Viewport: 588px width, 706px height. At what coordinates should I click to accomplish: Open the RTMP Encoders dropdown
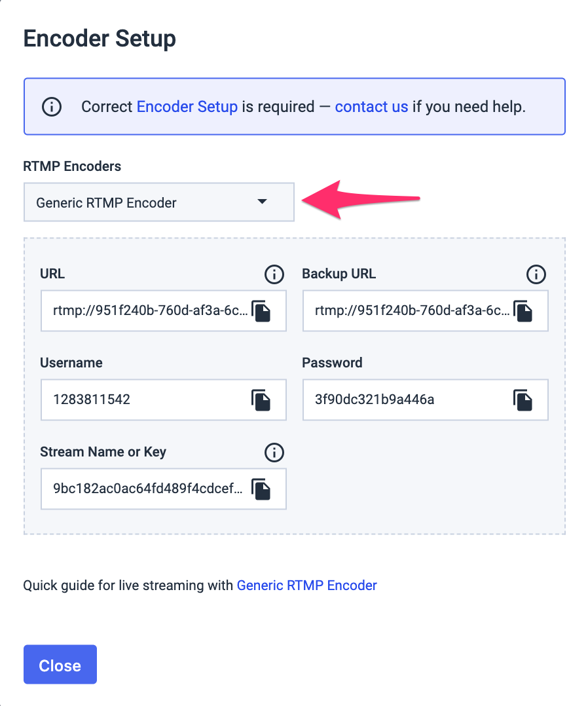158,202
